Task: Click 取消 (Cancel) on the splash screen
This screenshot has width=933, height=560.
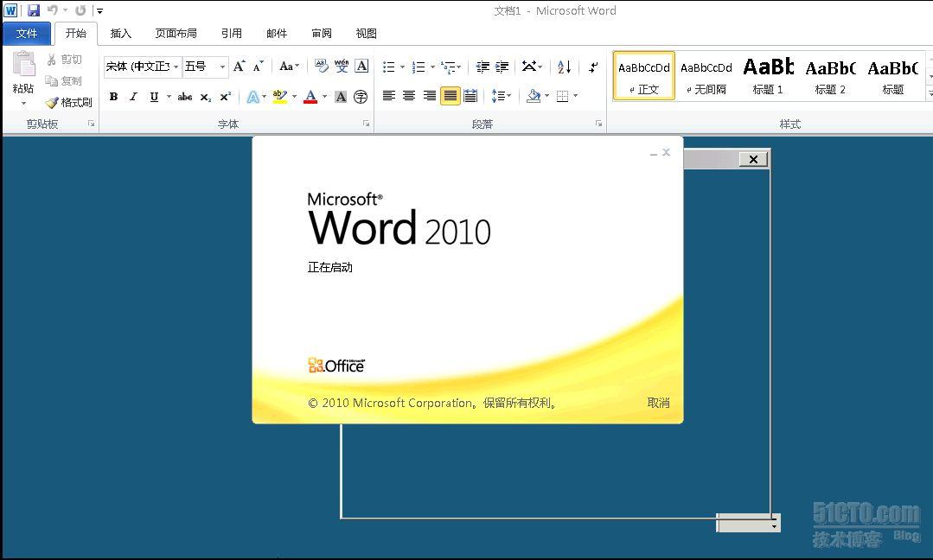Action: (658, 403)
